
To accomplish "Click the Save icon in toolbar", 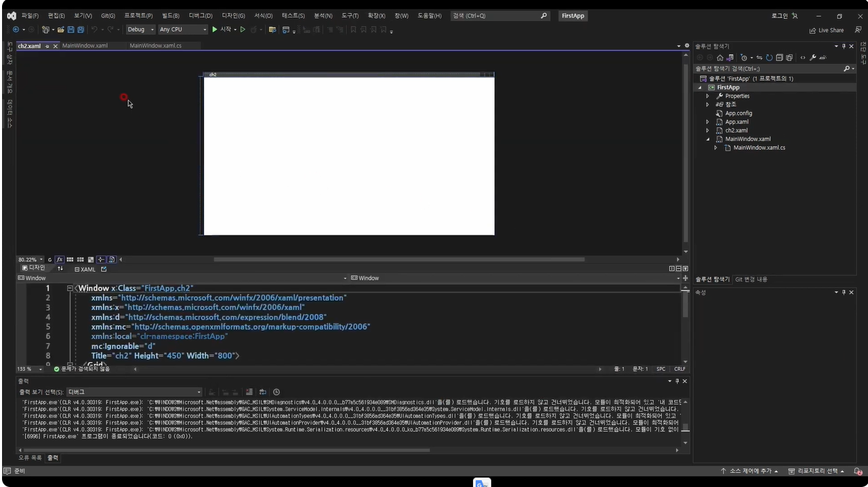I will point(70,30).
